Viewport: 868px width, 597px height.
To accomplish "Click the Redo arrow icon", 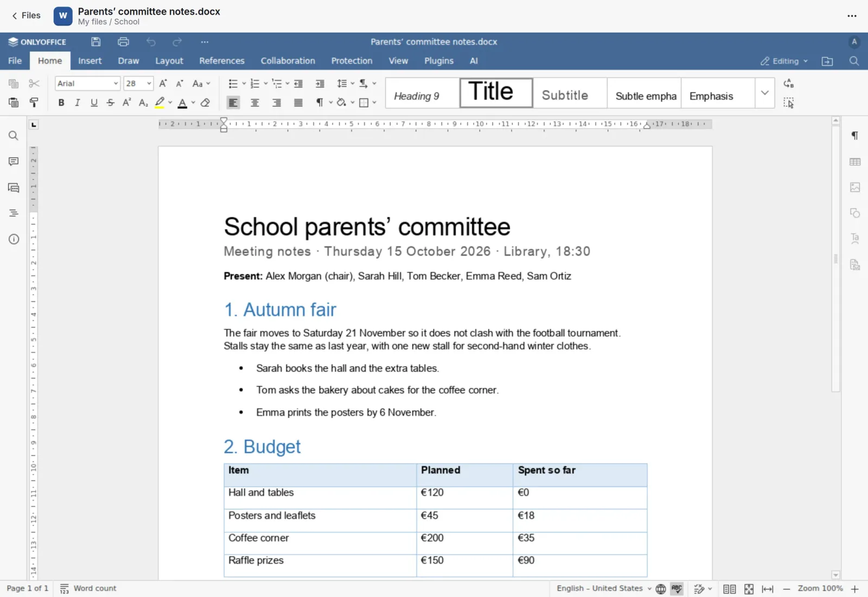I will (177, 42).
